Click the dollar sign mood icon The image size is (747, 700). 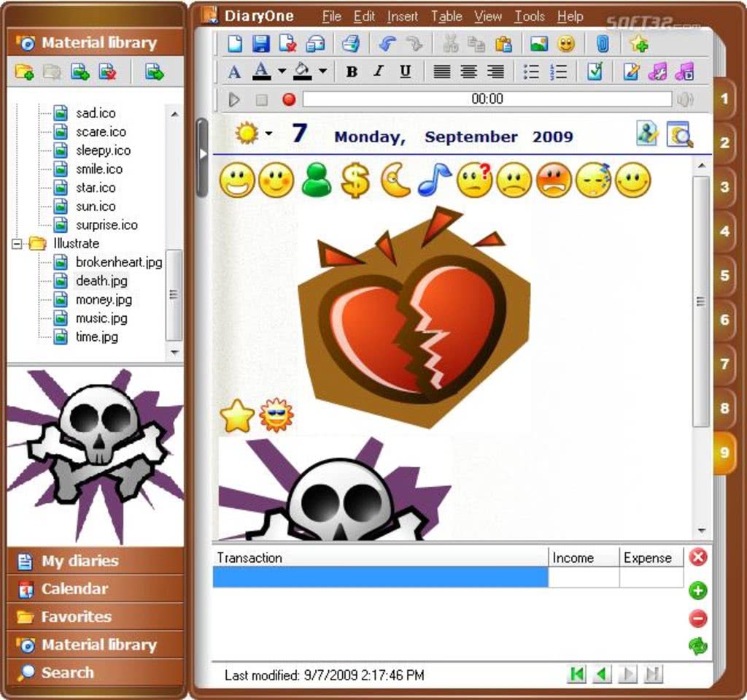tap(355, 180)
